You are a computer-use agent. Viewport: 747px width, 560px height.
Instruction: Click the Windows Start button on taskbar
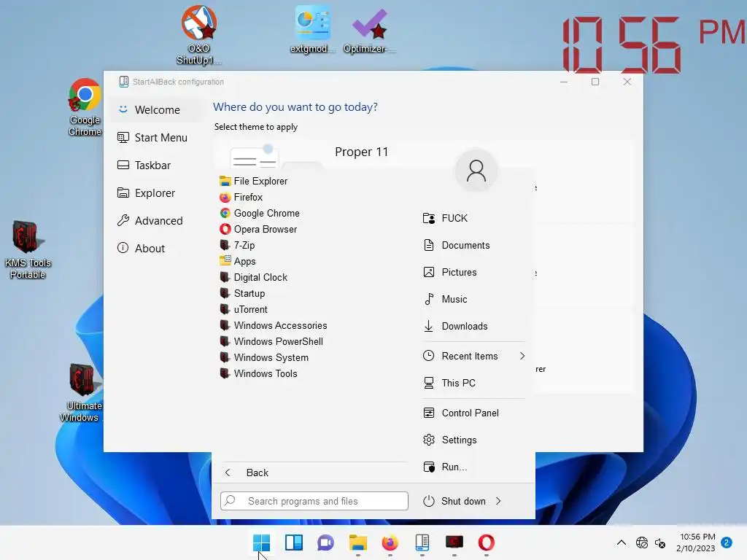click(x=262, y=542)
